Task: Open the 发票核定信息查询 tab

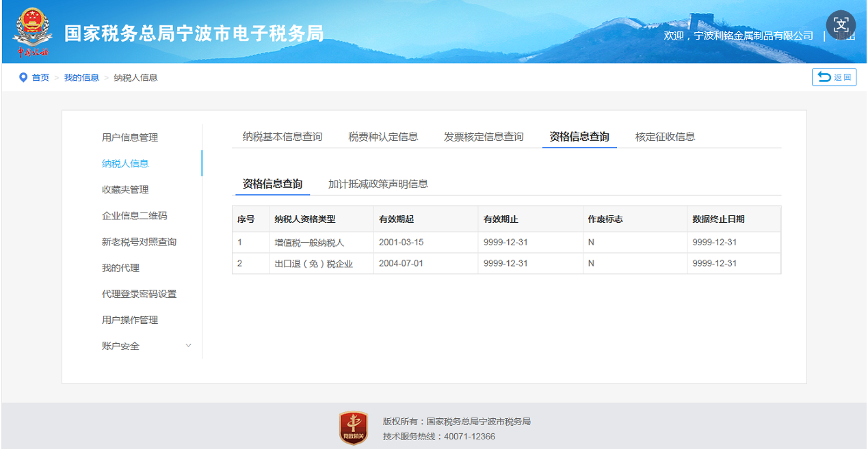Action: pyautogui.click(x=484, y=137)
